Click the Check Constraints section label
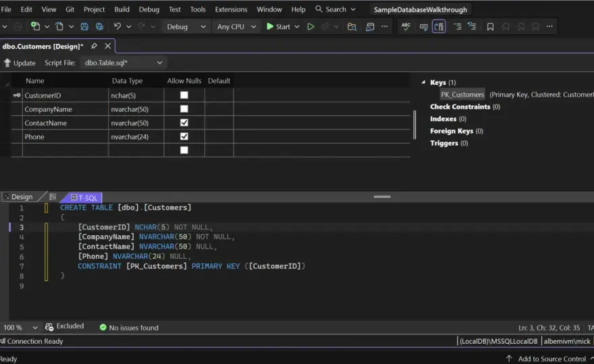The width and height of the screenshot is (594, 364). (460, 107)
